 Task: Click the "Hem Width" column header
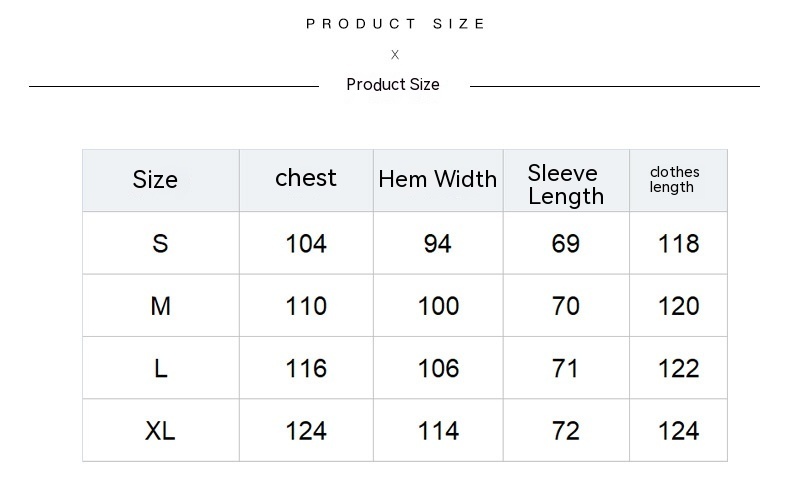pyautogui.click(x=437, y=180)
